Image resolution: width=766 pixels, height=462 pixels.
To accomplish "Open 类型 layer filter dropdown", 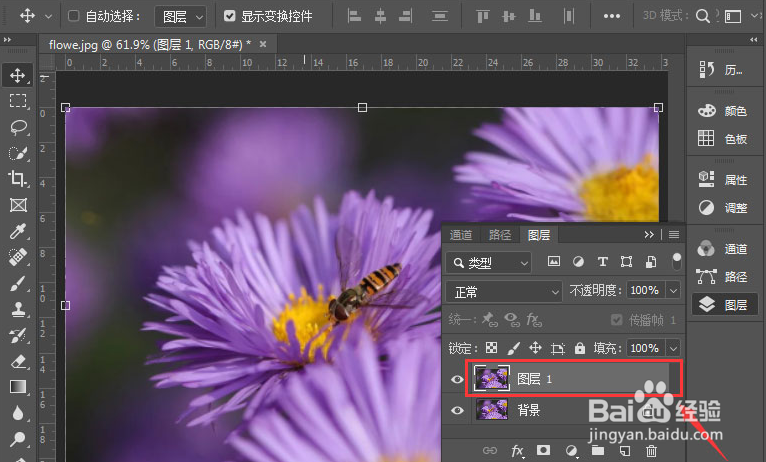I will 488,263.
